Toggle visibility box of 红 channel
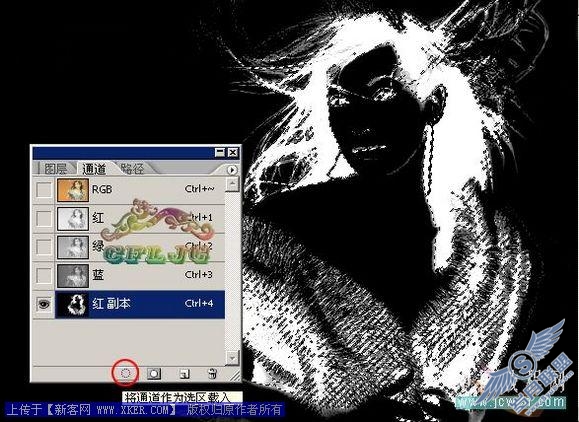 coord(44,219)
